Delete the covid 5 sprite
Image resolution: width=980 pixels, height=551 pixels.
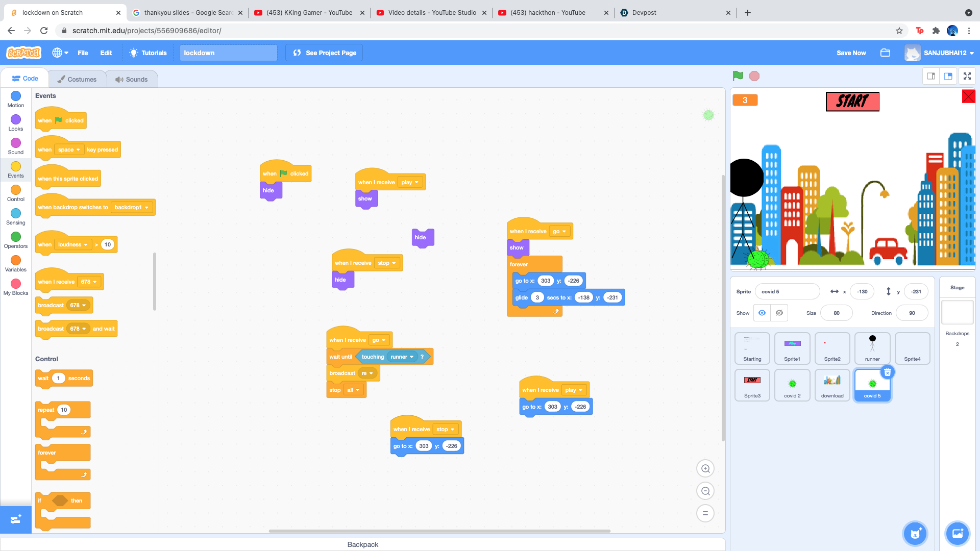(888, 372)
